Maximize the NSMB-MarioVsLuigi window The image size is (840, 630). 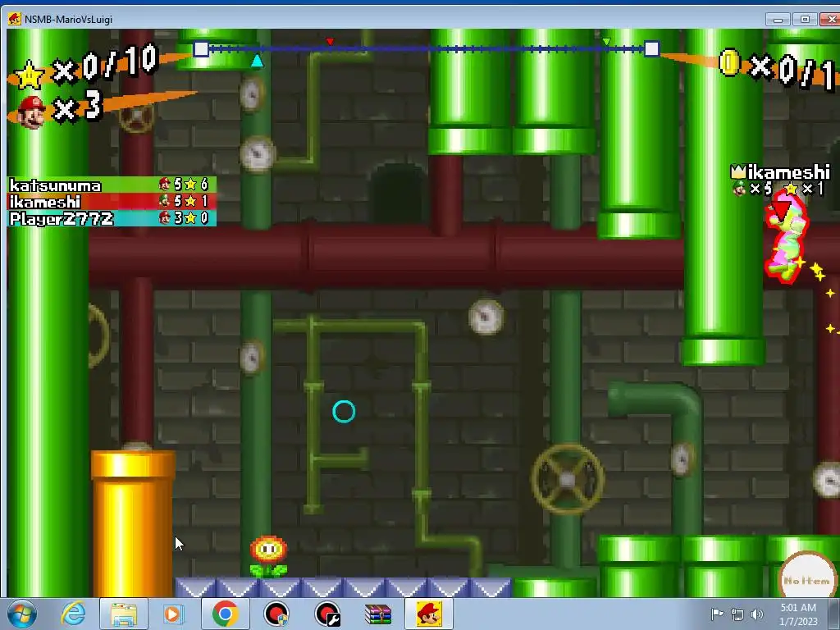click(x=805, y=20)
